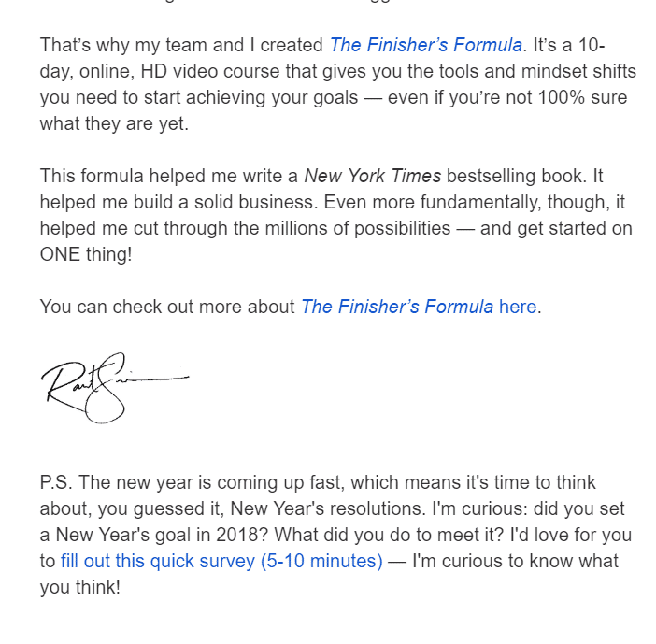This screenshot has height=644, width=656.
Task: Click the italic 'New York Times' text
Action: 372,176
